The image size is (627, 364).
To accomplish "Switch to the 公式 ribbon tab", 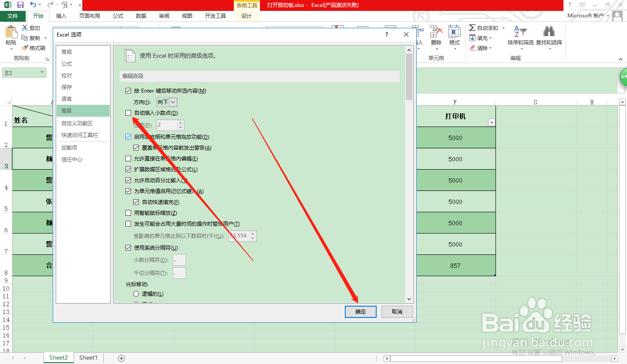I will tap(118, 16).
